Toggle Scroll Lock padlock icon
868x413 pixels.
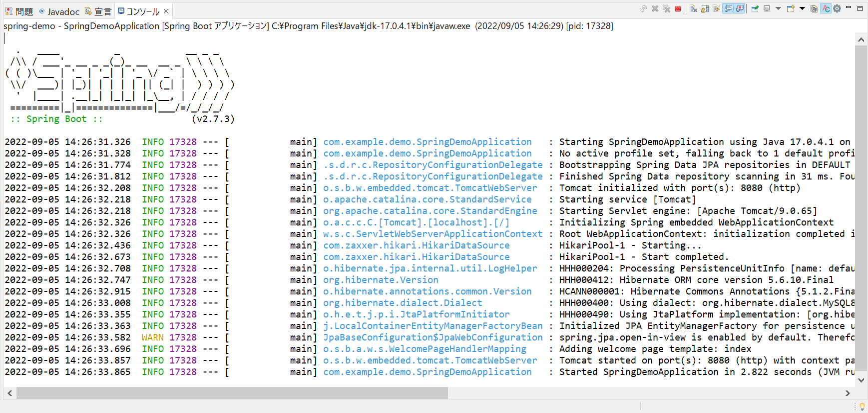pos(705,8)
